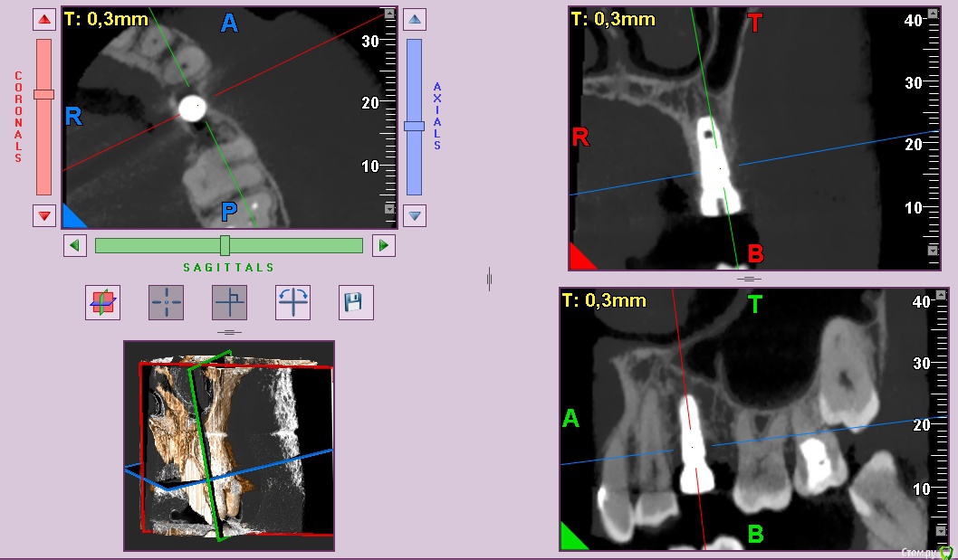
Task: Save using the floppy disk icon
Action: click(356, 302)
